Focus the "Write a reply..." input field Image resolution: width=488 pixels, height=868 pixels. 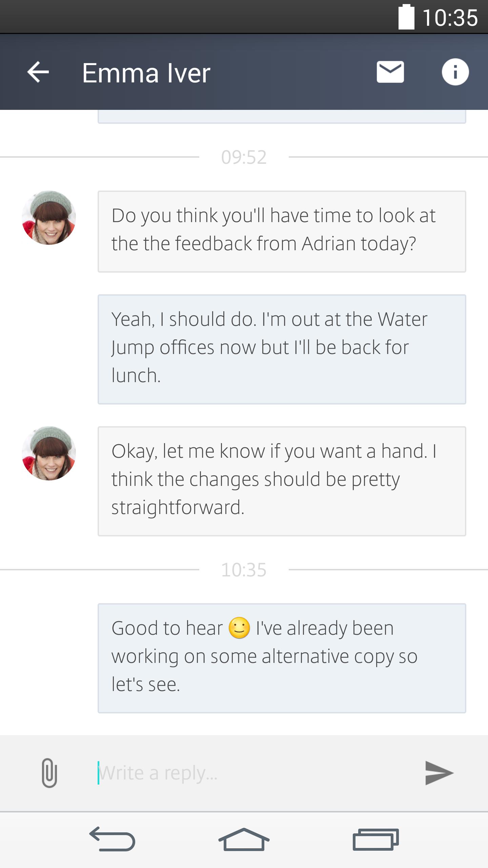pos(251,773)
